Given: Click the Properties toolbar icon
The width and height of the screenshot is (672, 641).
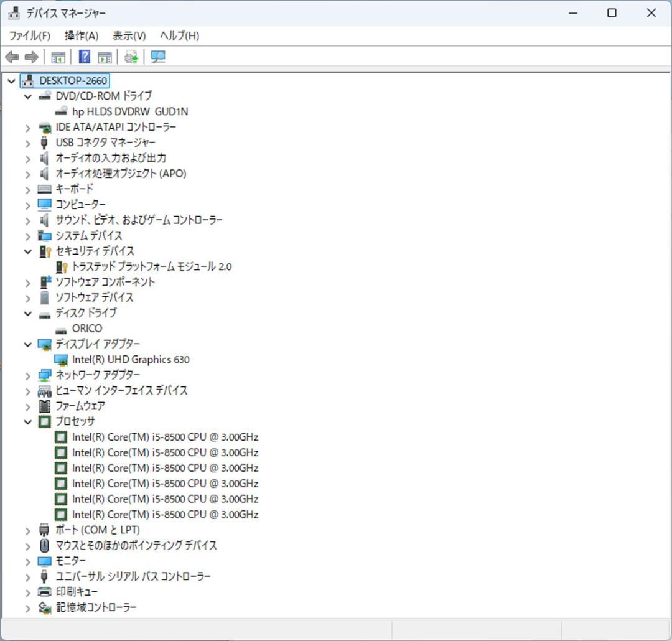Looking at the screenshot, I should [104, 57].
